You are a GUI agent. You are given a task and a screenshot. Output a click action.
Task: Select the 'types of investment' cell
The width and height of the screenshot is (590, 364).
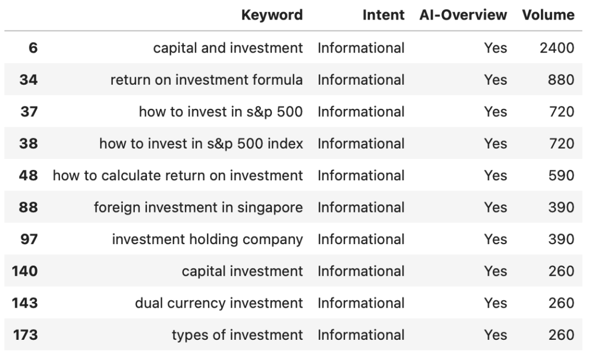coord(237,335)
